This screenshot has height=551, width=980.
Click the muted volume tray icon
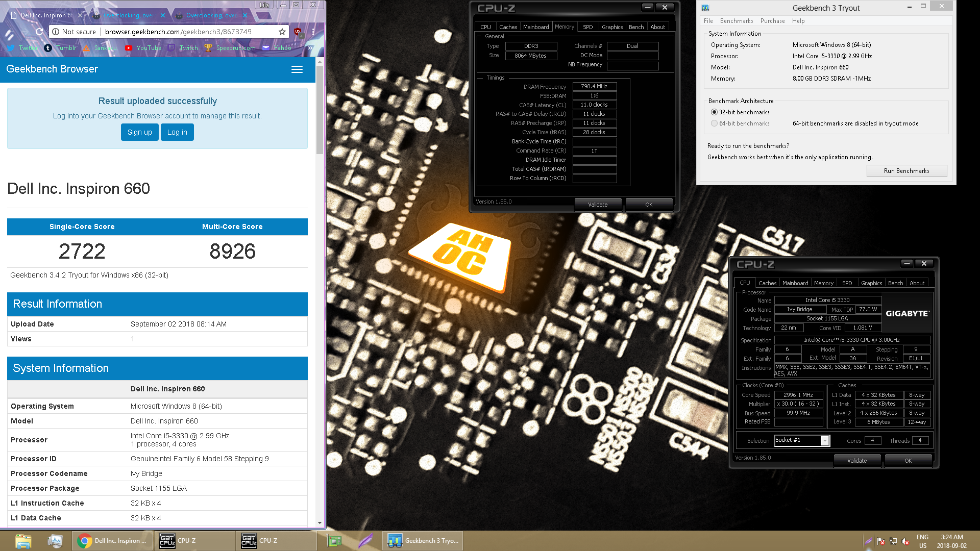(905, 541)
